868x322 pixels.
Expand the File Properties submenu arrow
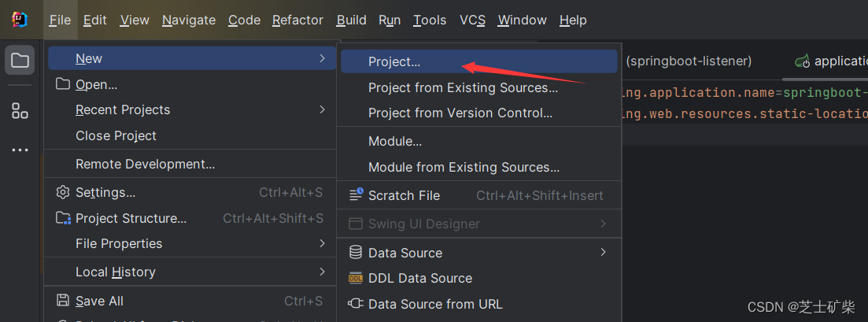coord(323,243)
